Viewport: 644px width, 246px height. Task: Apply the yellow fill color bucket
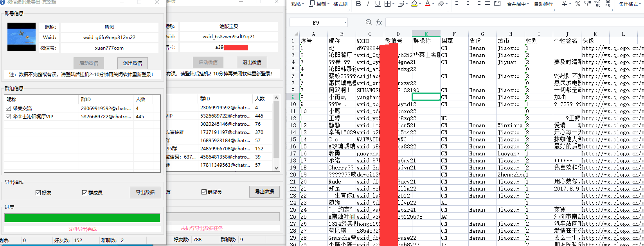click(414, 4)
